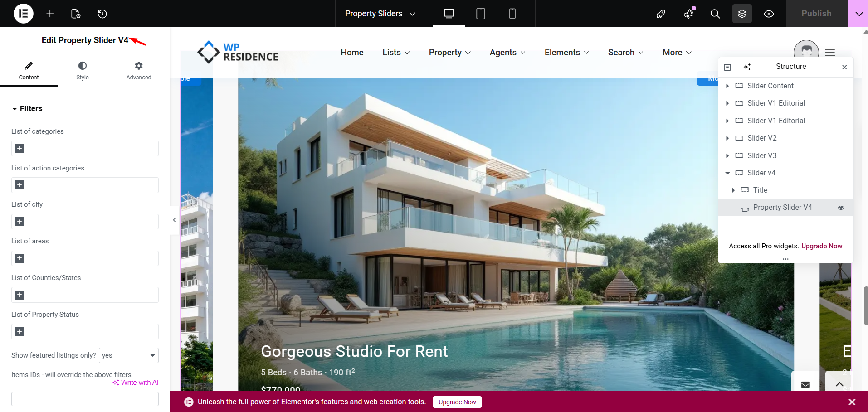Open the Elementor logo menu
868x412 pixels.
point(24,14)
